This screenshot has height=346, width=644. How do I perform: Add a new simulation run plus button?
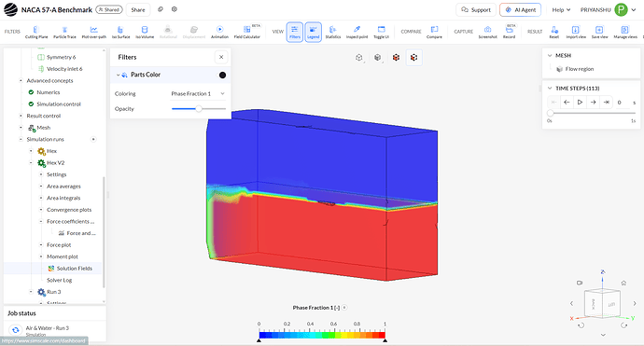93,140
